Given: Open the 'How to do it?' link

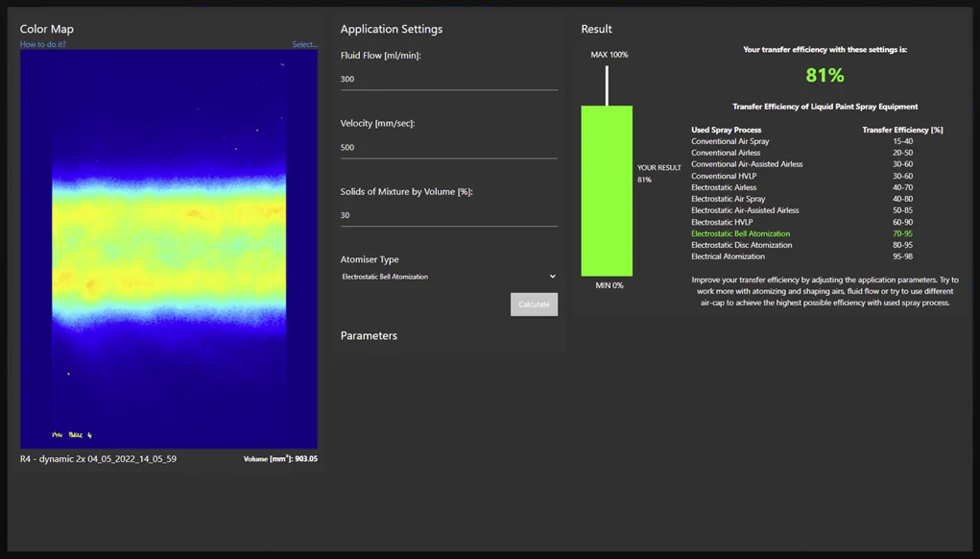Looking at the screenshot, I should pos(42,44).
